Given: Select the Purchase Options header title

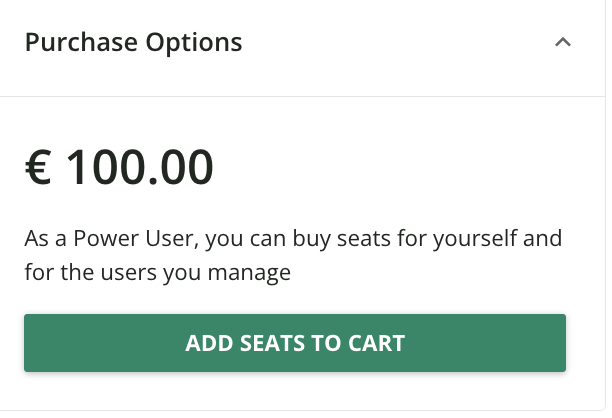Looking at the screenshot, I should click(133, 43).
